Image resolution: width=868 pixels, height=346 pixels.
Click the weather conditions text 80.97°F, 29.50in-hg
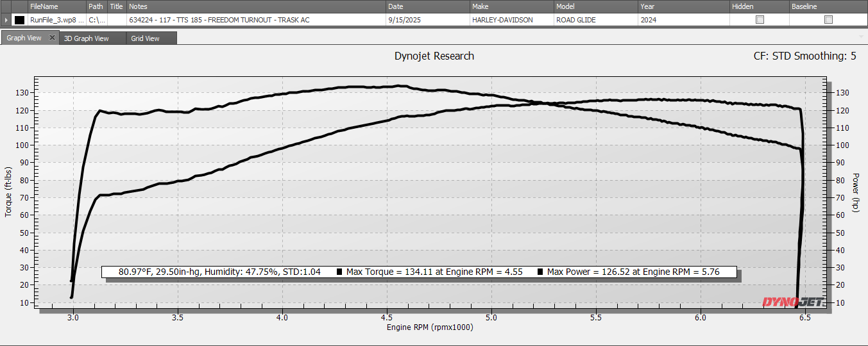click(219, 272)
